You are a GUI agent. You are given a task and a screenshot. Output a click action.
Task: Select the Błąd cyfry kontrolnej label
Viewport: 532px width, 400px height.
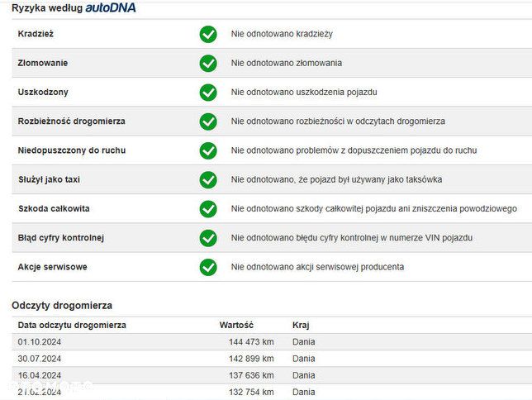click(x=61, y=238)
